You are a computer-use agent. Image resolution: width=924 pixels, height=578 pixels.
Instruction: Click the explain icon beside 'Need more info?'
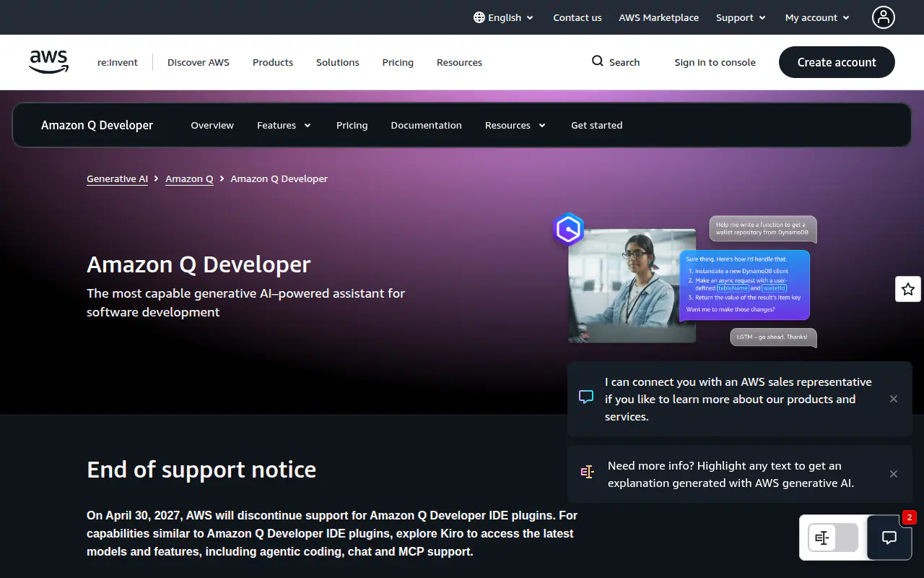[x=587, y=472]
